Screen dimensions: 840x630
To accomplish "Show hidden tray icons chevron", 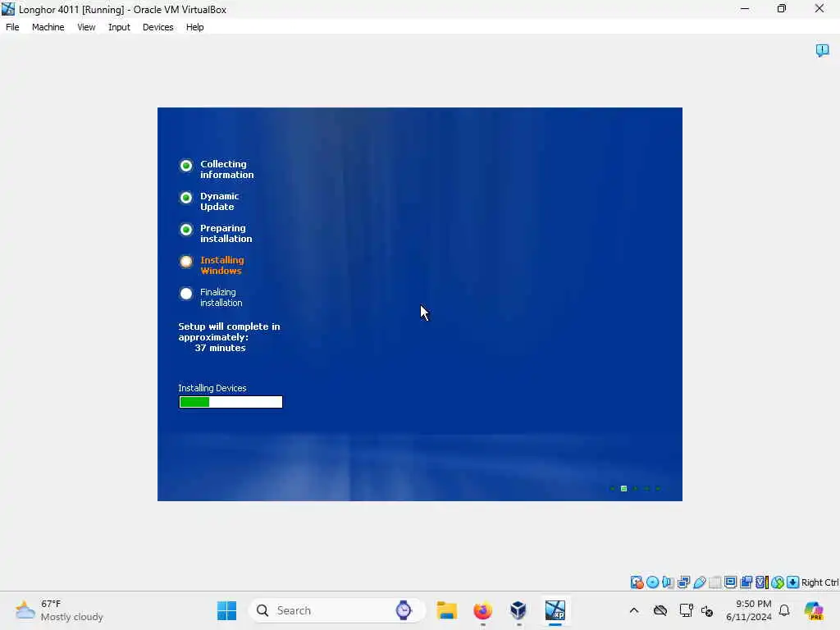I will tap(634, 610).
